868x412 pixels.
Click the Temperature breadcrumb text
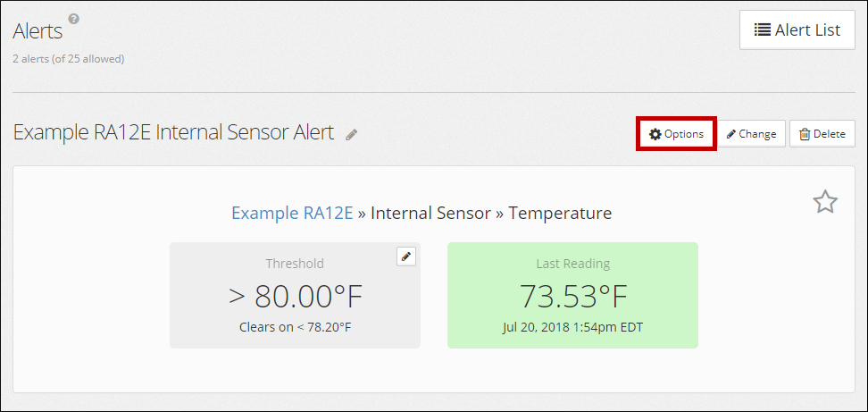tap(560, 213)
